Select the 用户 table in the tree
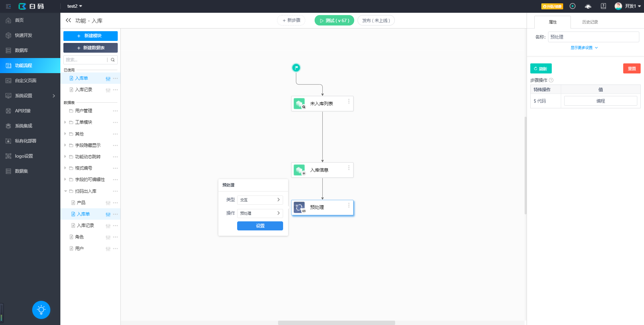 [79, 249]
